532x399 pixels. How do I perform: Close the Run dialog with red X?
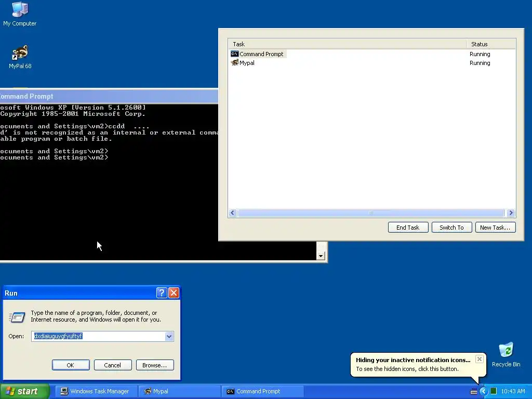click(174, 293)
